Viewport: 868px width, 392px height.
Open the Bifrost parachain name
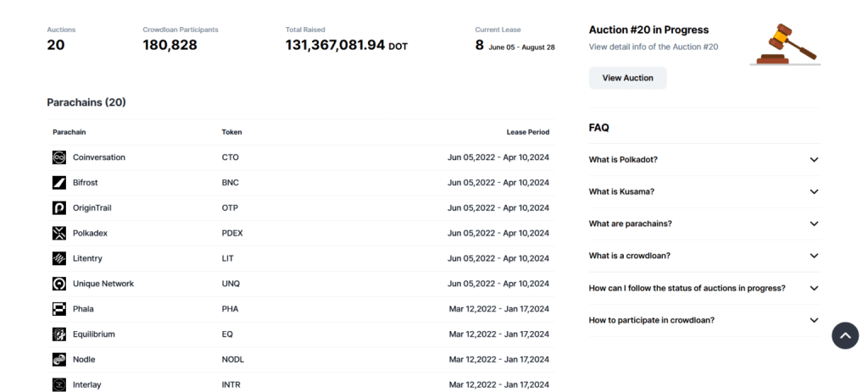click(86, 183)
